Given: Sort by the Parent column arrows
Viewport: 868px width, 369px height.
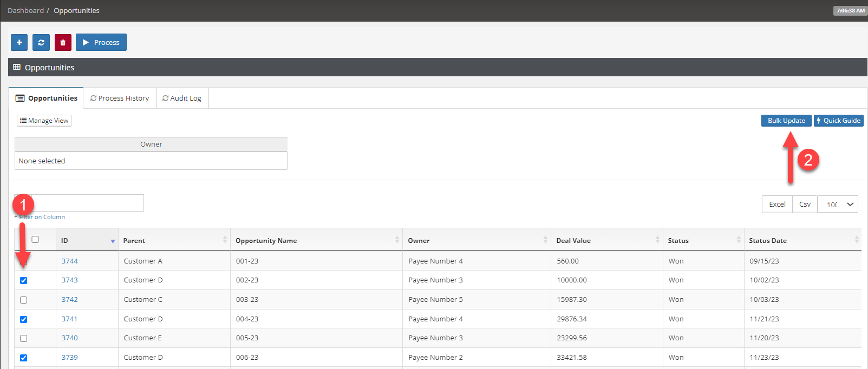Looking at the screenshot, I should click(225, 240).
